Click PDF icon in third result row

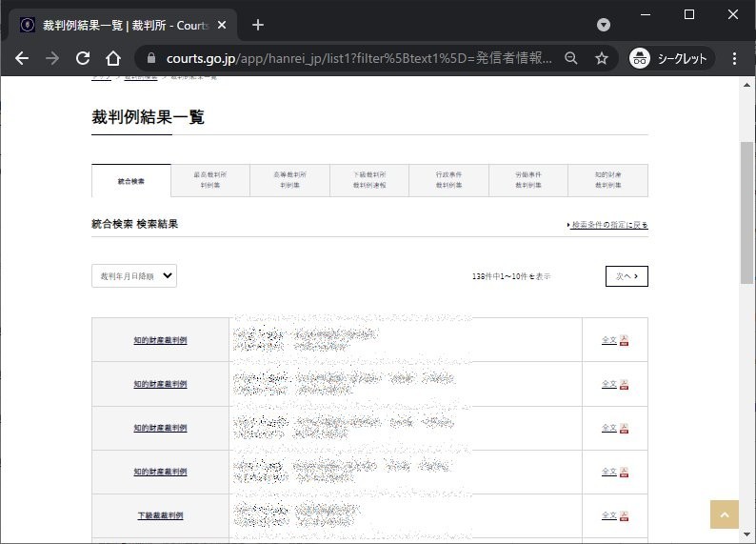coord(624,429)
